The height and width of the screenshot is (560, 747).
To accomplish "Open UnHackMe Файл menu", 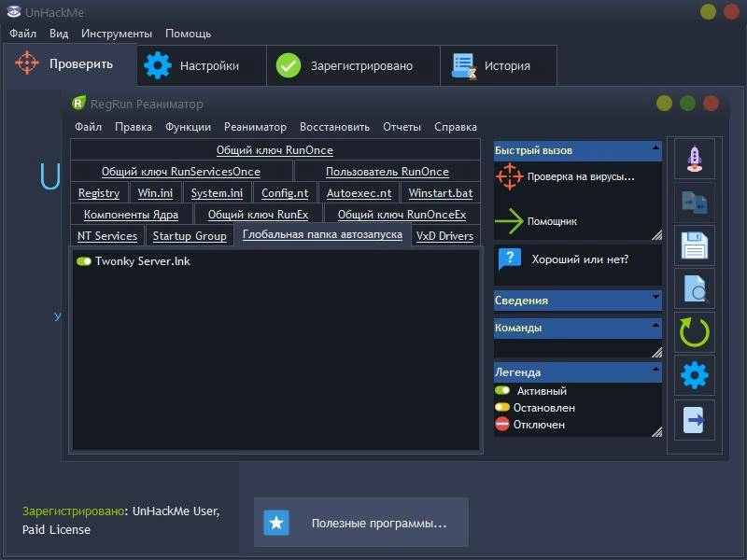I will [22, 34].
